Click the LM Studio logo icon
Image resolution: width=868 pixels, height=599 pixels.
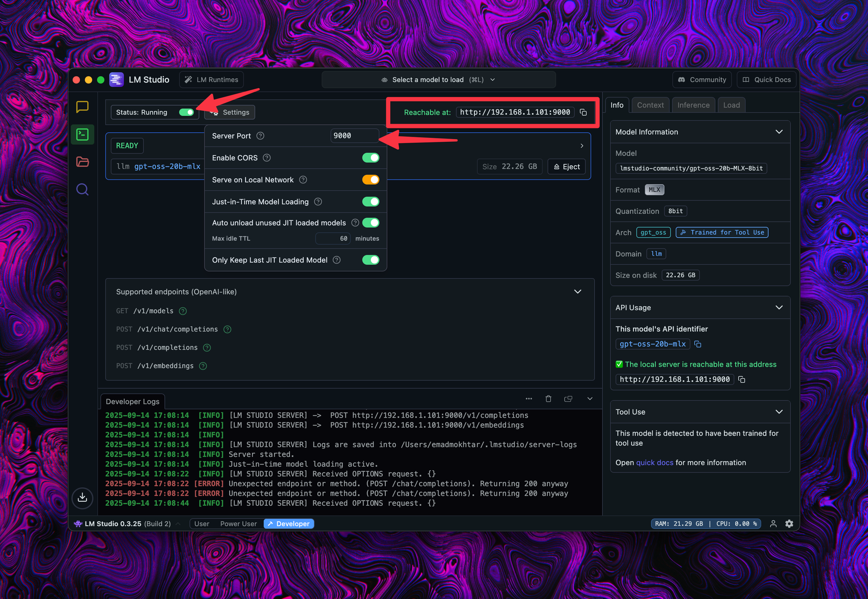pos(116,79)
